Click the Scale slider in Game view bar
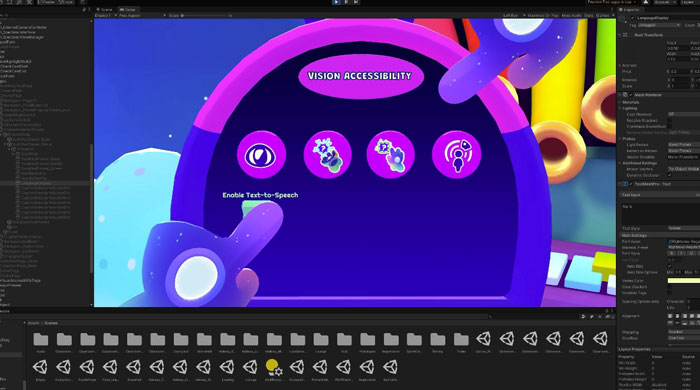The width and height of the screenshot is (700, 390). (205, 16)
